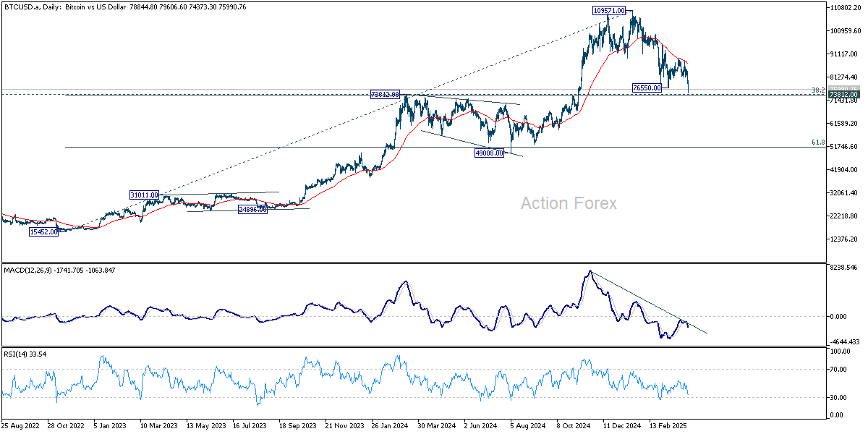Select 22218.80 on the price axis

click(843, 216)
